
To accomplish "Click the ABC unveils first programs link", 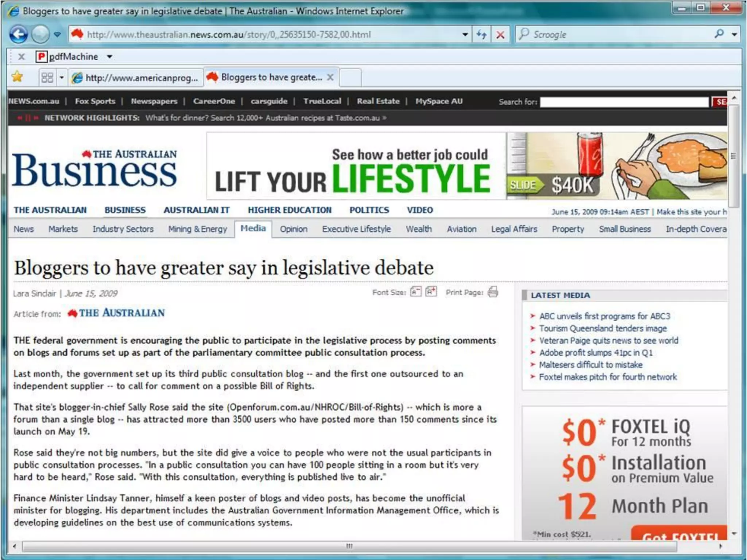I will tap(604, 316).
